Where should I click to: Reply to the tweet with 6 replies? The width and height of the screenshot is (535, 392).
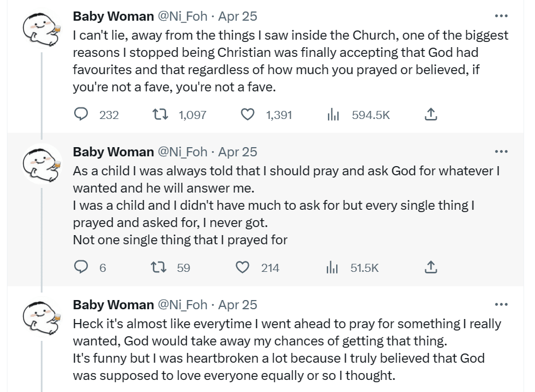(82, 267)
